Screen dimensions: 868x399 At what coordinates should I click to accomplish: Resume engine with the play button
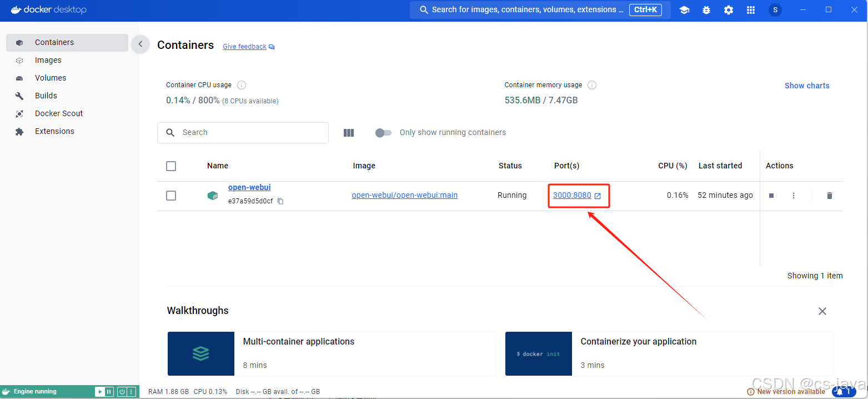tap(100, 392)
